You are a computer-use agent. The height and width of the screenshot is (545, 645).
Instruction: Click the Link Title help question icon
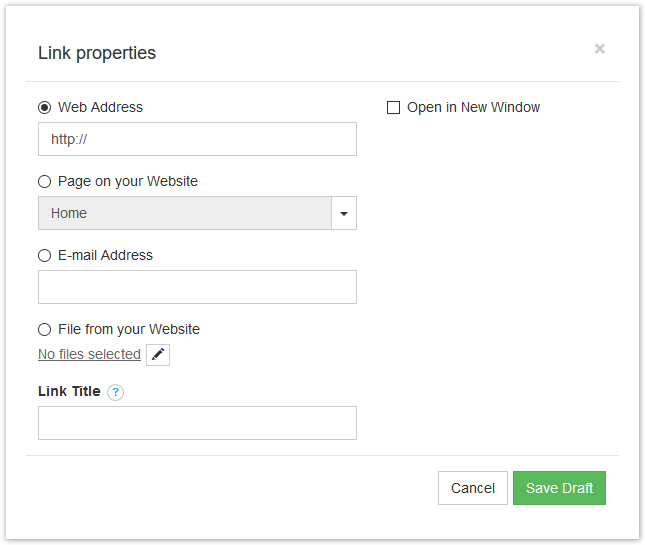(116, 392)
